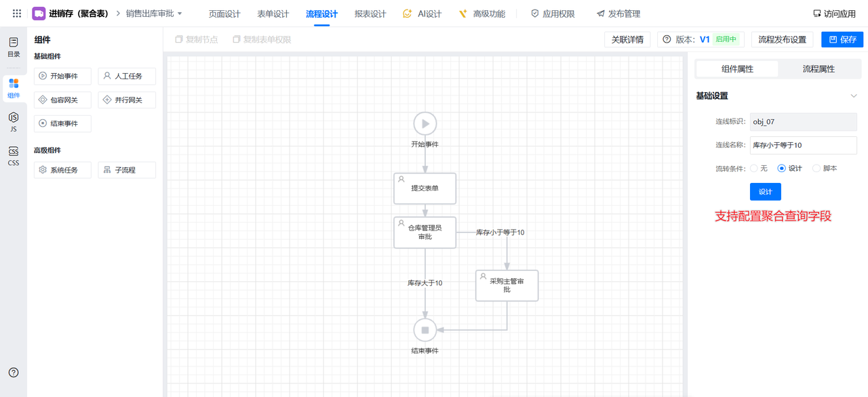Select the 开始事件 start node on canvas
The width and height of the screenshot is (868, 397).
pyautogui.click(x=425, y=124)
